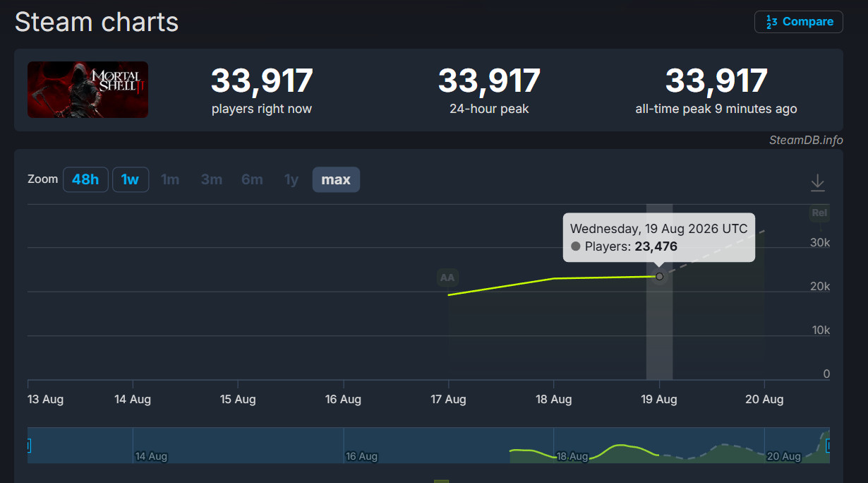This screenshot has width=868, height=483.
Task: Download chart using the download arrow icon
Action: click(817, 182)
